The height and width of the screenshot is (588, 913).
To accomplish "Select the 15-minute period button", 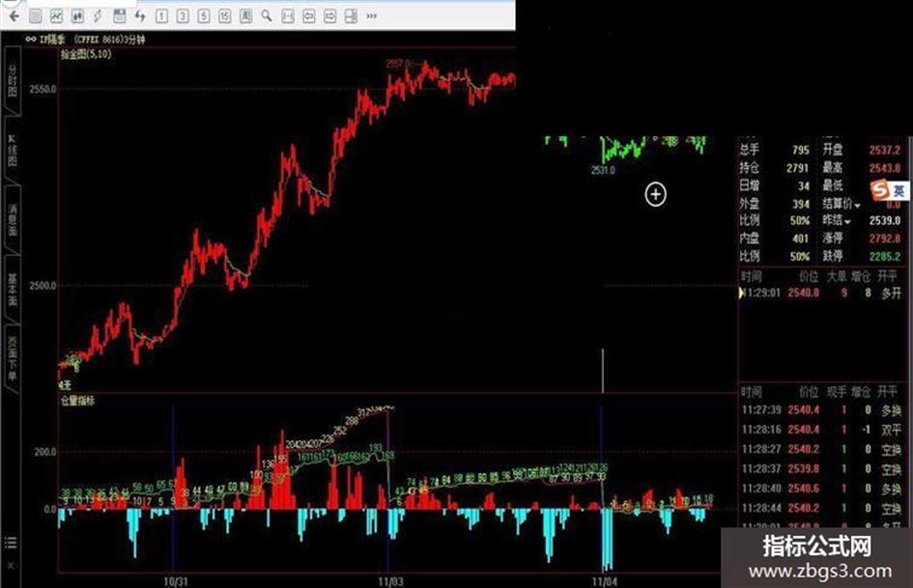I will (225, 16).
